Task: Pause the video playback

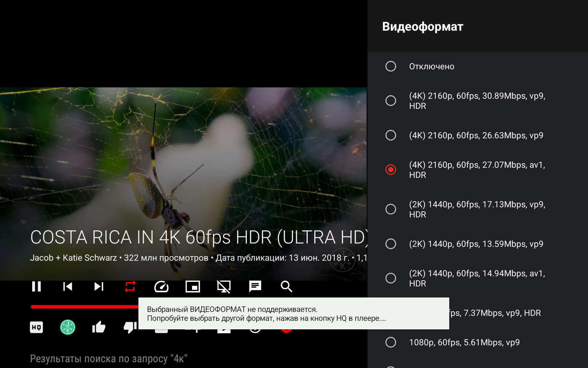Action: pyautogui.click(x=36, y=287)
